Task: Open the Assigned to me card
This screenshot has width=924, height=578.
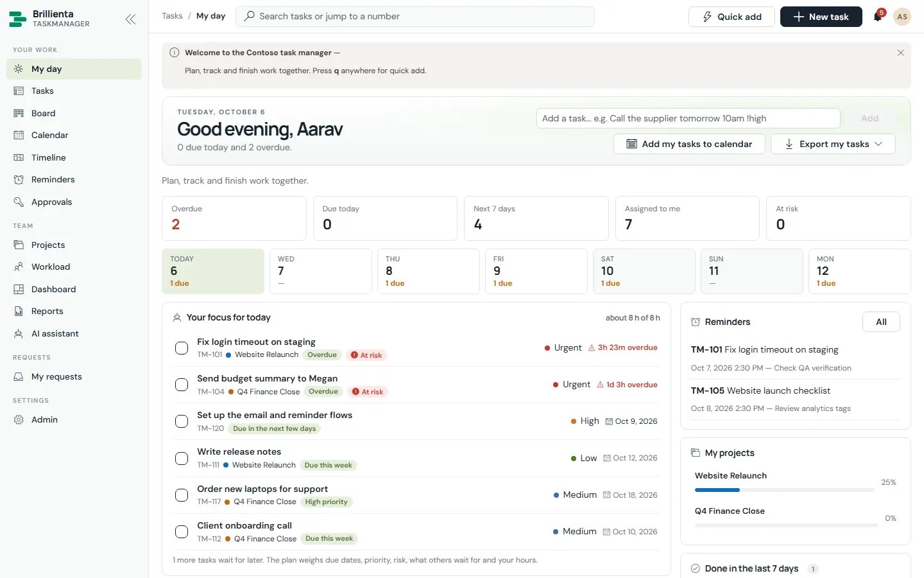Action: click(687, 218)
